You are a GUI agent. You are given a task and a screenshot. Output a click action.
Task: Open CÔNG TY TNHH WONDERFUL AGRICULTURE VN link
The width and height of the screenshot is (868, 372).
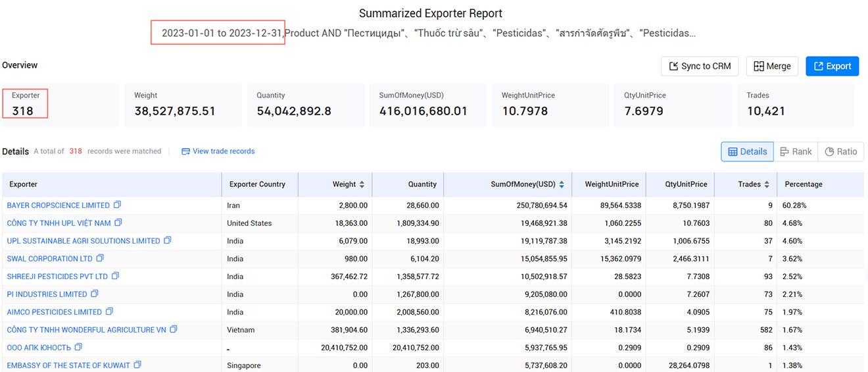tap(87, 330)
